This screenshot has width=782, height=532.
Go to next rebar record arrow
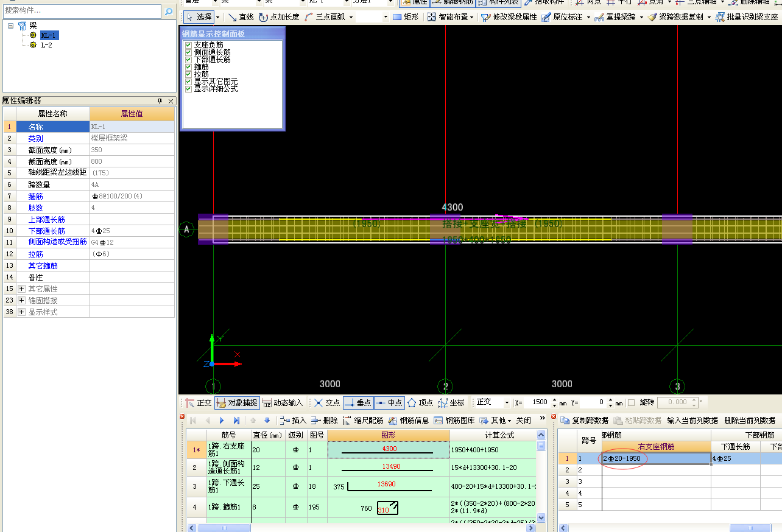222,421
